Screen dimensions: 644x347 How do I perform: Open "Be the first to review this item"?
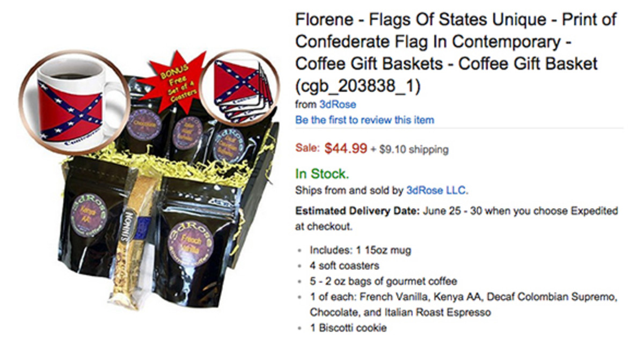(x=364, y=120)
